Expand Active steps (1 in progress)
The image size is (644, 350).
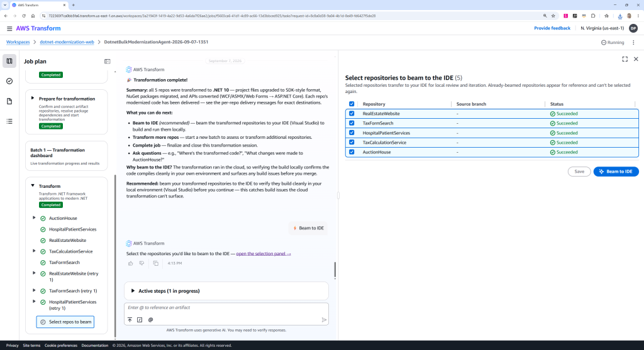click(226, 291)
